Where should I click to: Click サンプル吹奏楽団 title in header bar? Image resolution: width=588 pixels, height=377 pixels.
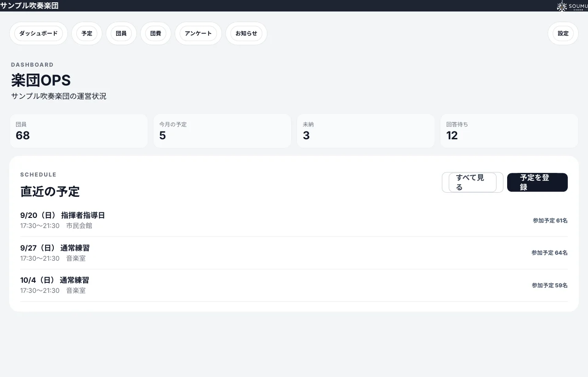[29, 6]
